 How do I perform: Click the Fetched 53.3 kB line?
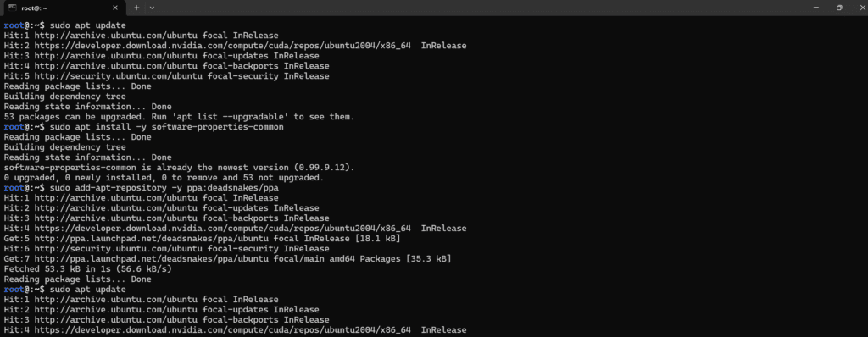pos(87,269)
